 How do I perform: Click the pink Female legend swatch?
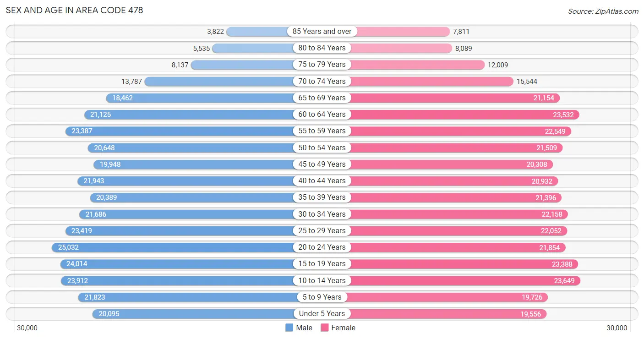coord(325,328)
